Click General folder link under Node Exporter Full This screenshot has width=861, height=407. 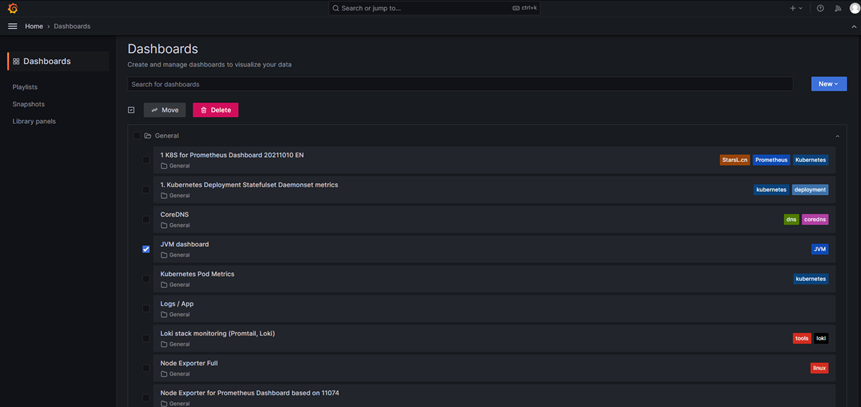[175, 373]
